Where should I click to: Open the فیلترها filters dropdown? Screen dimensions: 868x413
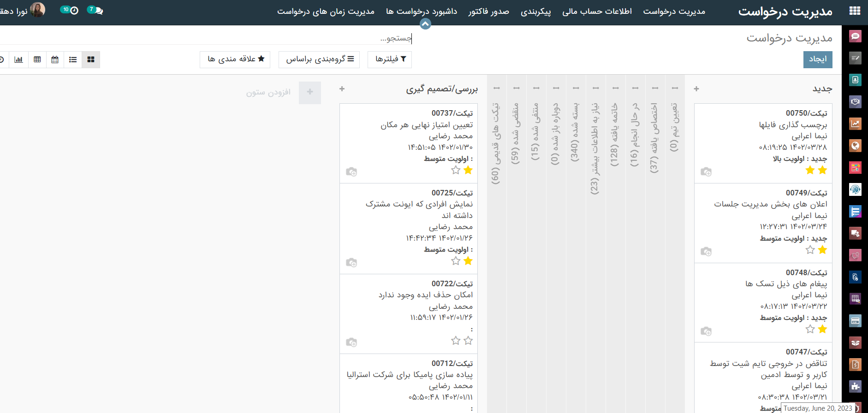(390, 59)
